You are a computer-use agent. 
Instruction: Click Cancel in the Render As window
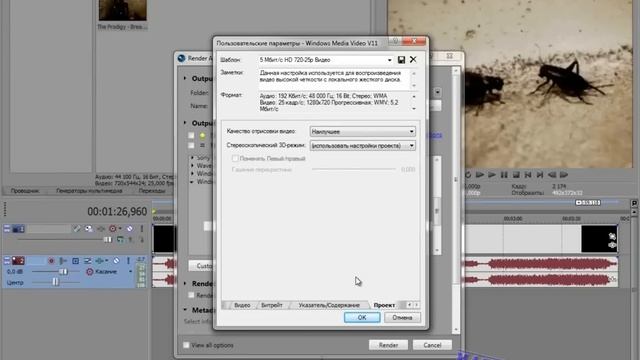[432, 345]
